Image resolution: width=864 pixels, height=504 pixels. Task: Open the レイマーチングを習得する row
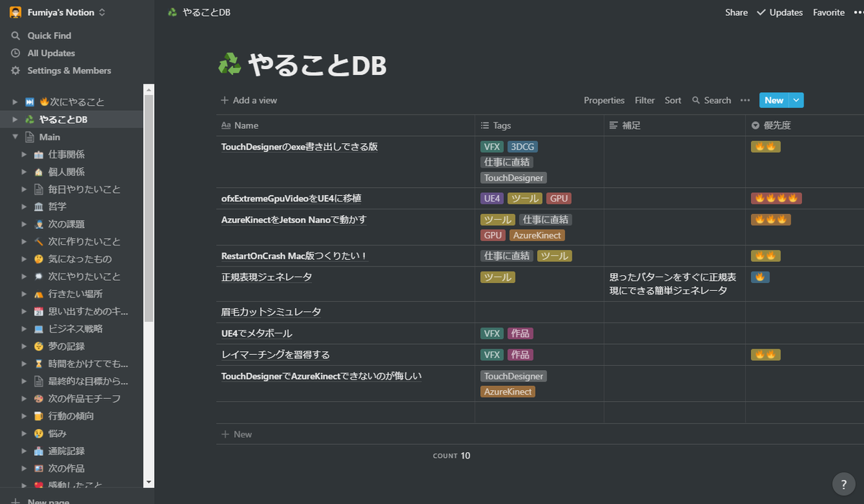coord(276,355)
